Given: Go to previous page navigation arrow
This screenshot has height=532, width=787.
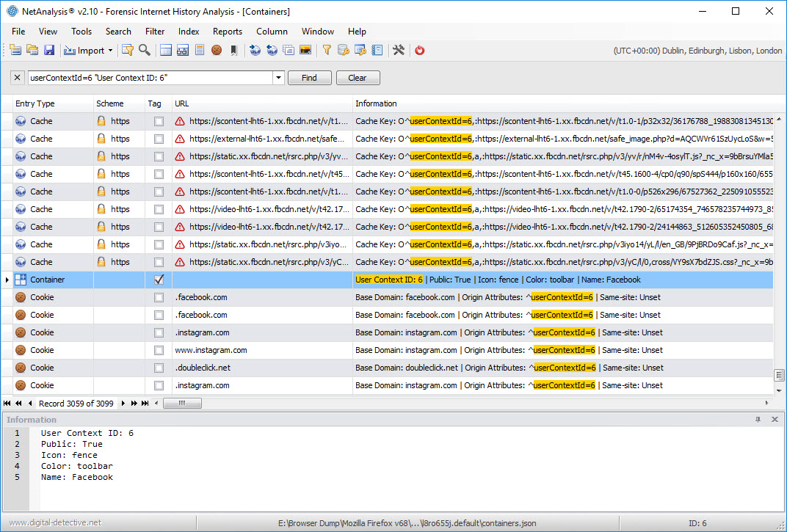Looking at the screenshot, I should coord(18,403).
